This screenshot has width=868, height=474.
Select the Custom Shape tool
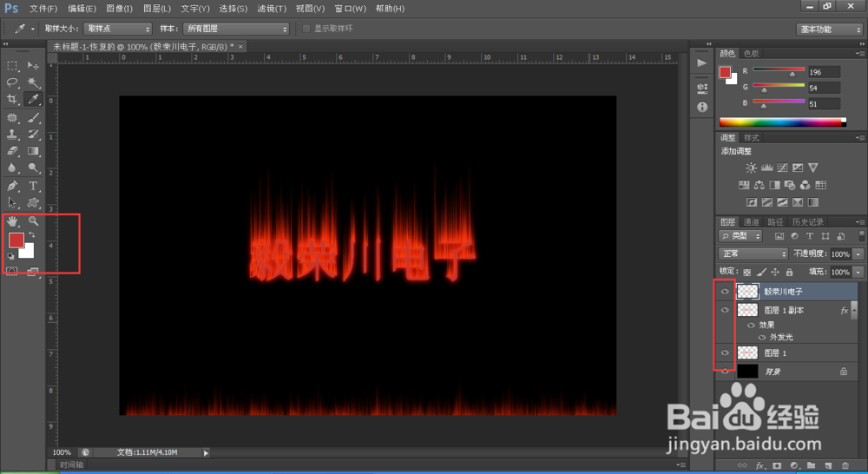pos(33,202)
